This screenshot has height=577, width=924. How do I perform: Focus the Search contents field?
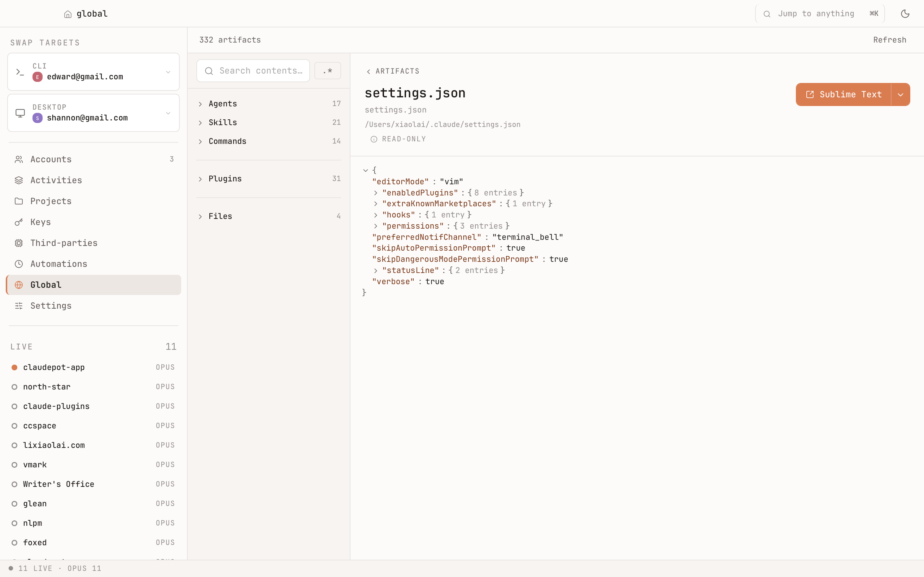pos(260,71)
